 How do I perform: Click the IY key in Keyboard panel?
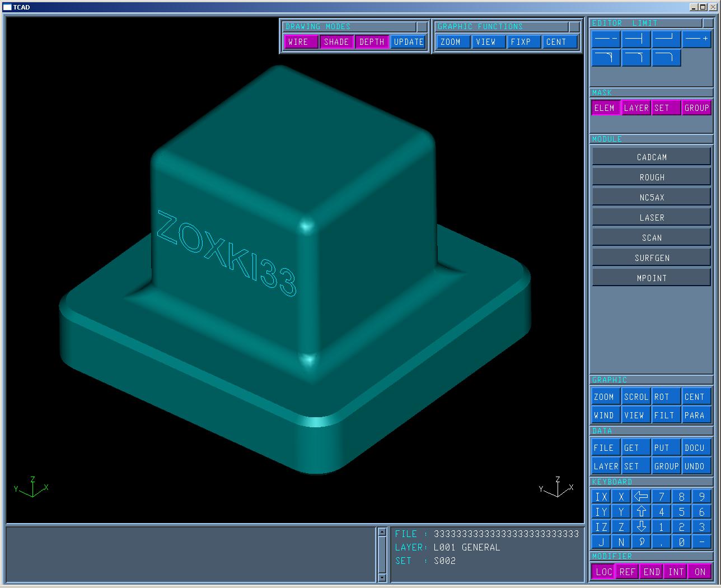point(601,512)
